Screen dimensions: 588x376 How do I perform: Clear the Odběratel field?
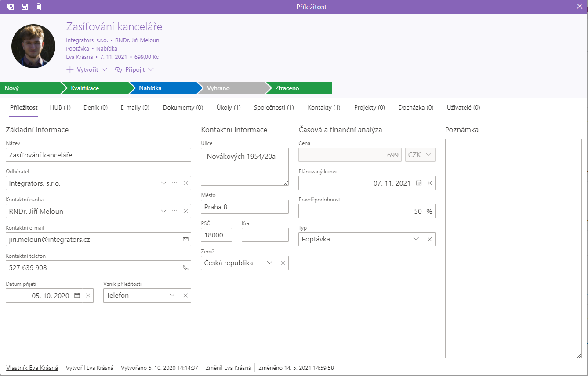pos(185,183)
